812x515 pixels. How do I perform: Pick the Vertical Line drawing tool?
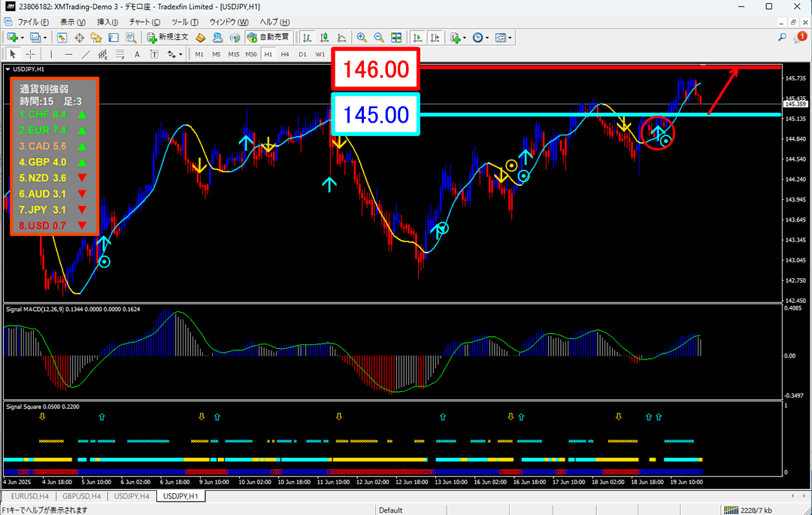tap(51, 54)
